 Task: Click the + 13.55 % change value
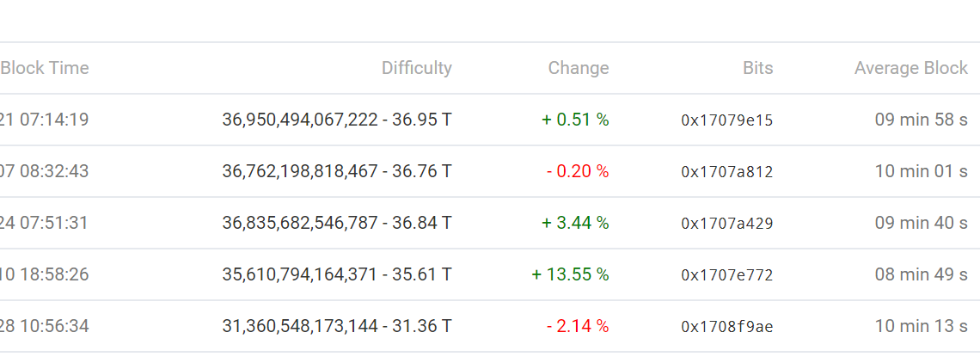[570, 274]
